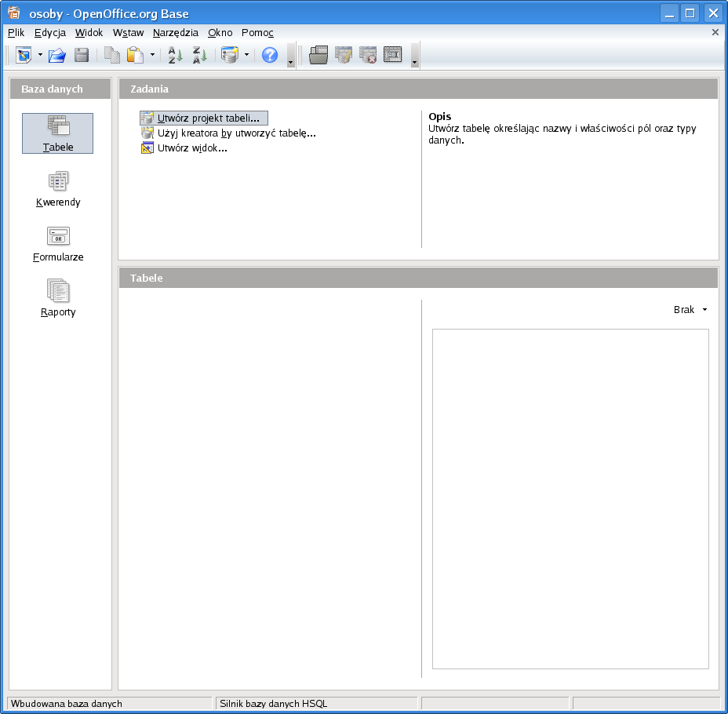Open dropdown next to the database form icon

246,55
